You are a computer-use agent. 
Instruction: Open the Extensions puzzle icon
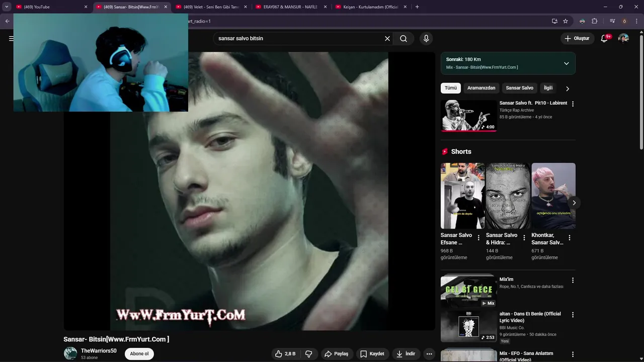pyautogui.click(x=595, y=21)
